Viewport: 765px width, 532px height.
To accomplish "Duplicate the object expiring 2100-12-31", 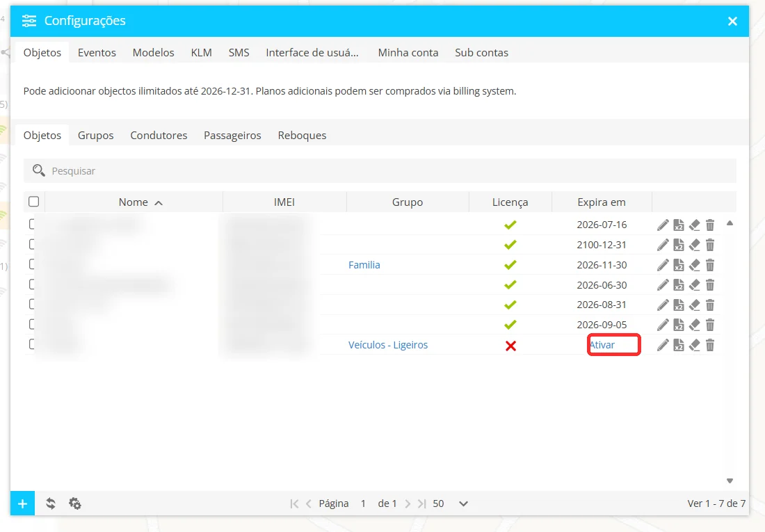I will coord(679,245).
